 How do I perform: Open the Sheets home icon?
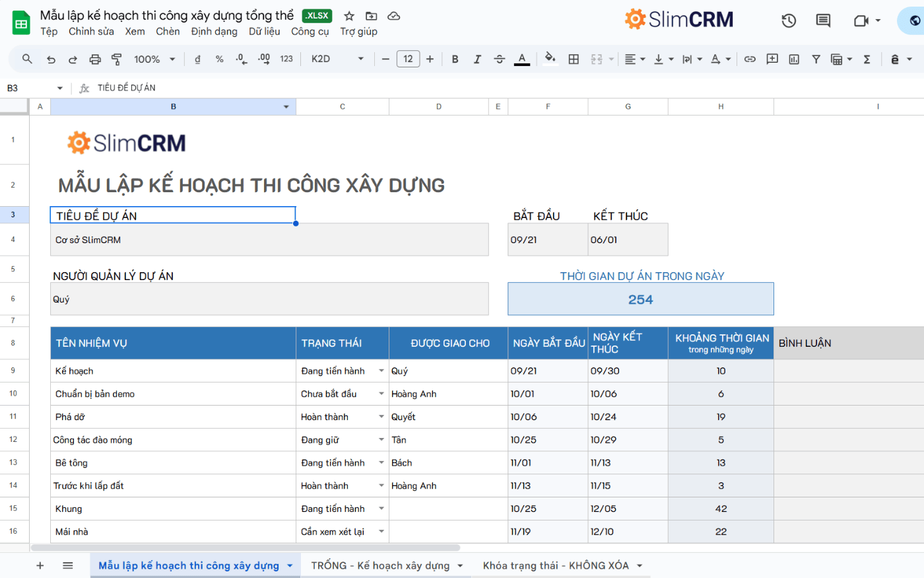[21, 23]
